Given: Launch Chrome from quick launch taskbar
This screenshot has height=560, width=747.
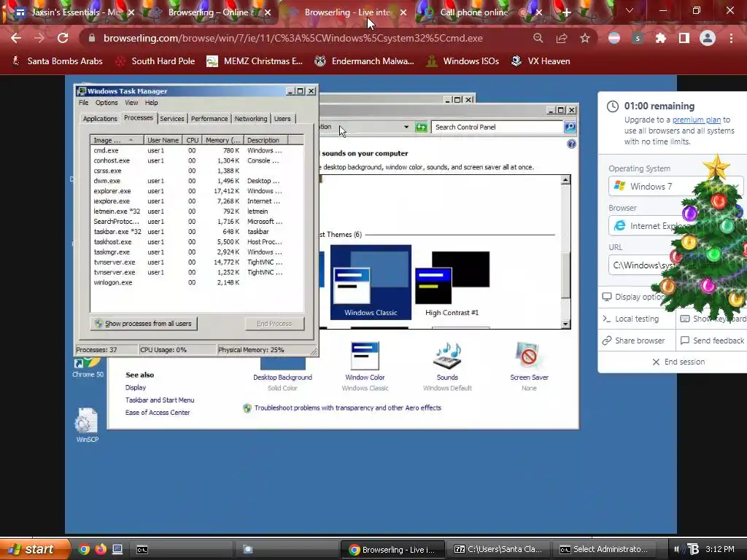Looking at the screenshot, I should [84, 549].
